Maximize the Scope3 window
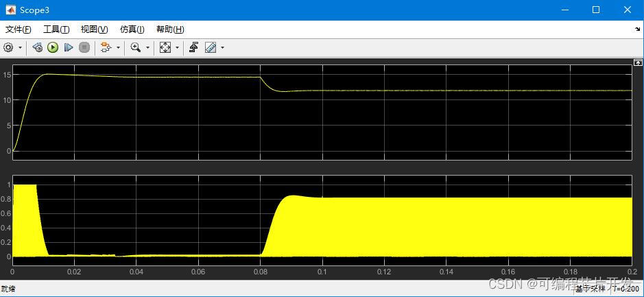 [596, 10]
